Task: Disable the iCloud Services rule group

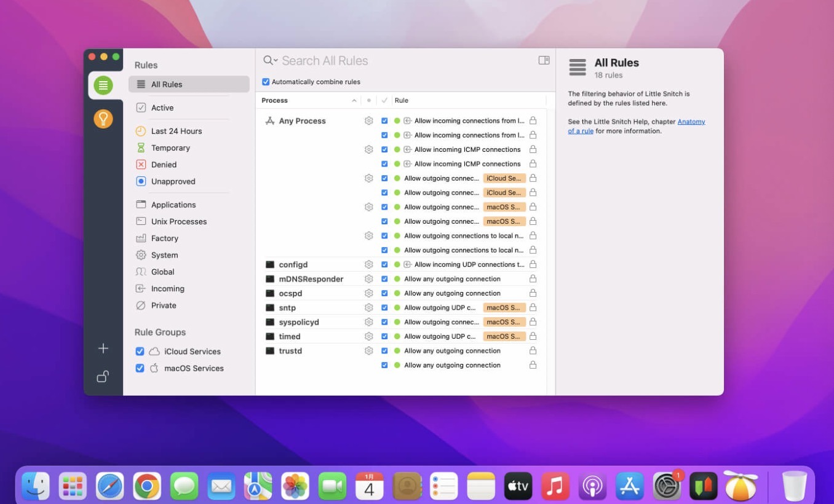Action: (140, 352)
